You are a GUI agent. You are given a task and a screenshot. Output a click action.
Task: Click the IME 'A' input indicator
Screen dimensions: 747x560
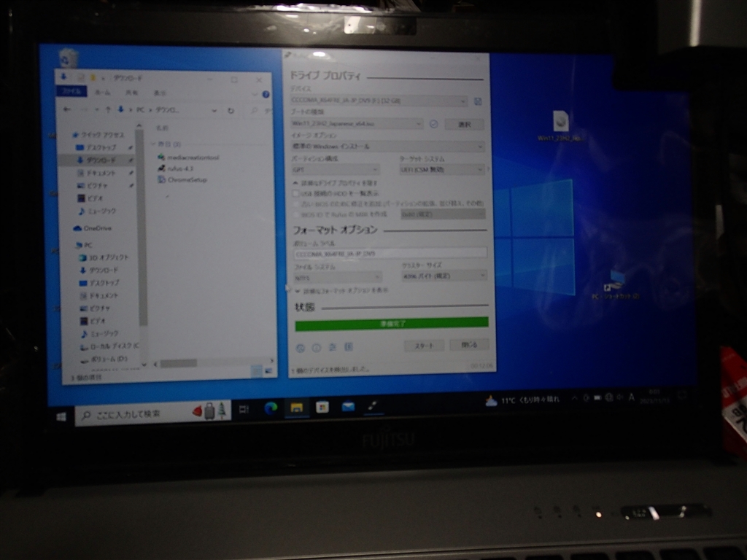click(x=631, y=397)
